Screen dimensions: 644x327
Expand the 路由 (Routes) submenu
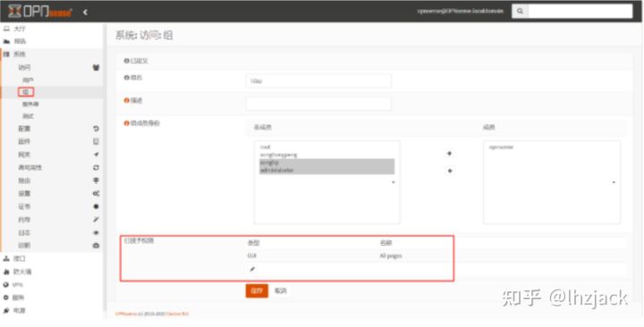tap(25, 180)
